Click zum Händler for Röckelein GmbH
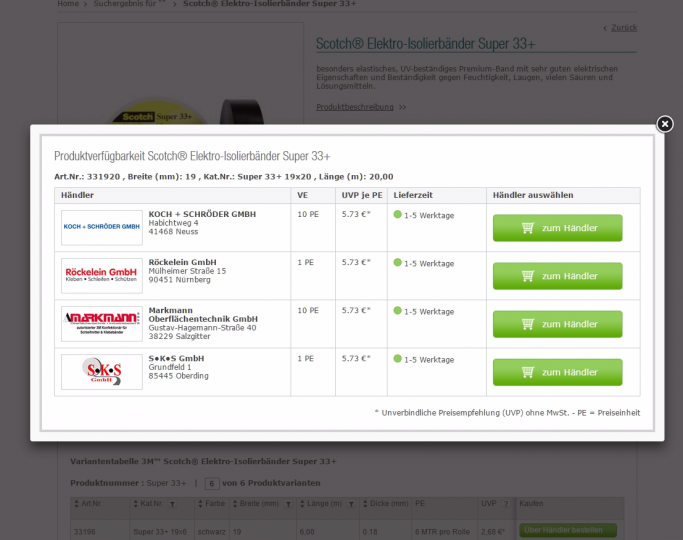This screenshot has width=683, height=540. click(x=558, y=276)
